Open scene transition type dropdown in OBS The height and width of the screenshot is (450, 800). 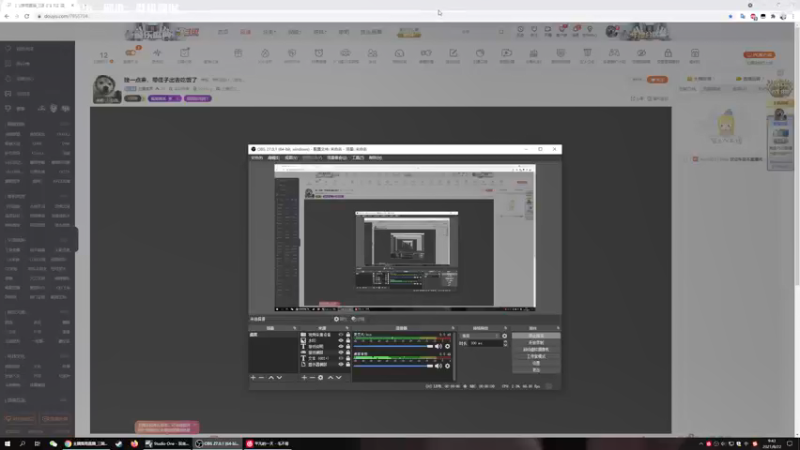(481, 336)
